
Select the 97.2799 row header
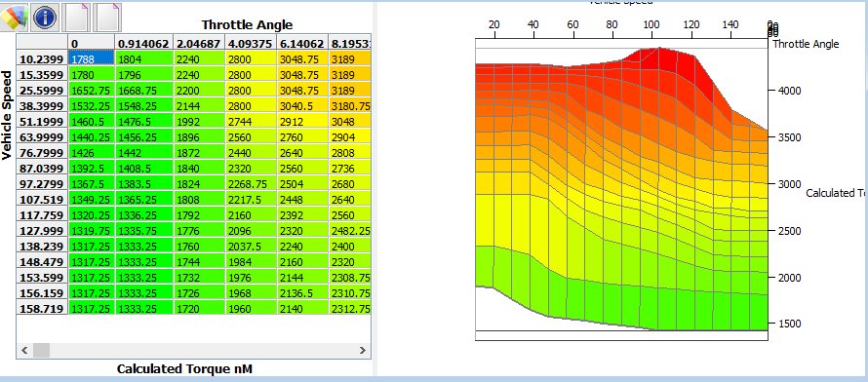tap(42, 183)
